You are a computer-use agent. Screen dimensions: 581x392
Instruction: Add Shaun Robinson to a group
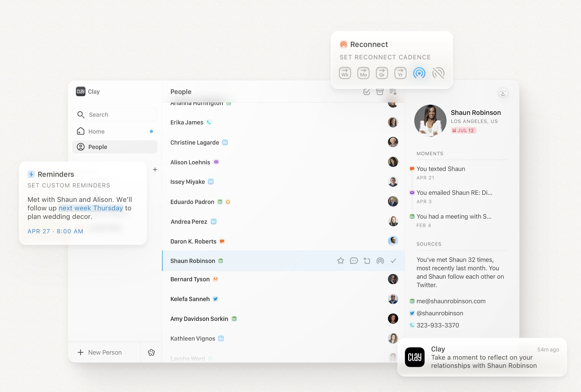367,261
